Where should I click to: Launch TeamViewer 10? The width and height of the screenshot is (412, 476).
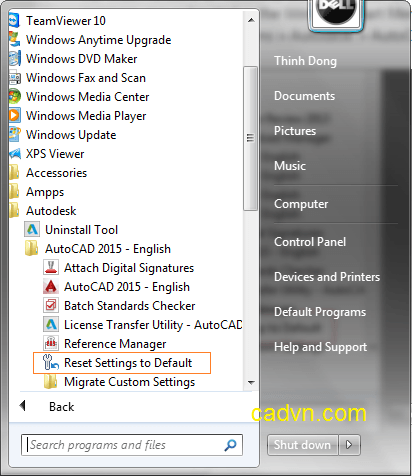66,21
